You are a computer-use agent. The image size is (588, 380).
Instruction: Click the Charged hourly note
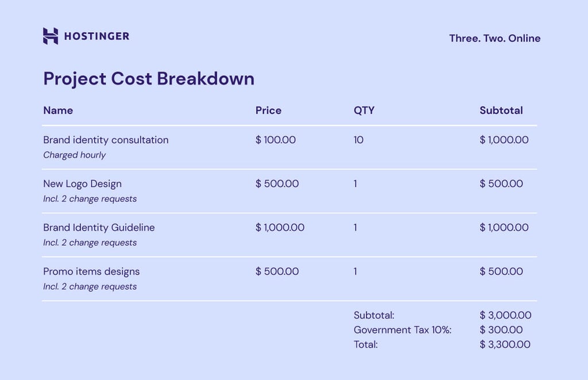pyautogui.click(x=74, y=155)
